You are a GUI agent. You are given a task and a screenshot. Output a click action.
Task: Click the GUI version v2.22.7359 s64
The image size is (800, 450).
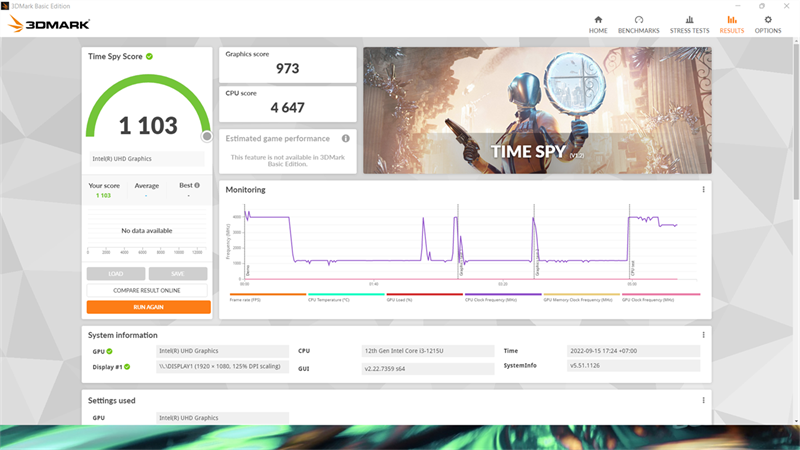pyautogui.click(x=428, y=368)
